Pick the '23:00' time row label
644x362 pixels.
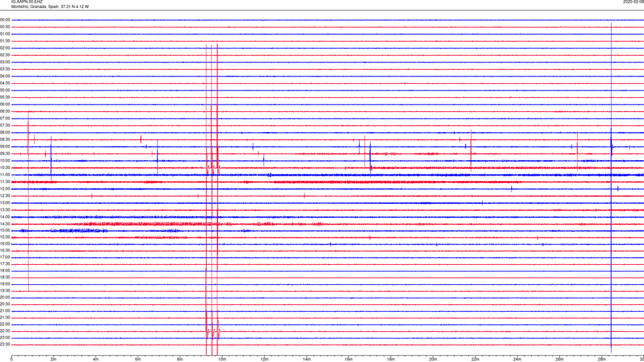[5, 338]
